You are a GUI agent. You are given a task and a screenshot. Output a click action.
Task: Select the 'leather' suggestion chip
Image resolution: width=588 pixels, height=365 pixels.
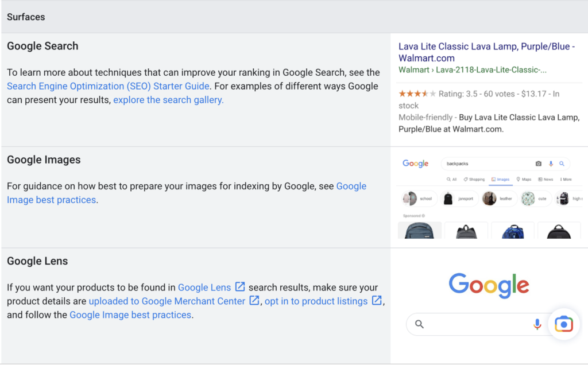[499, 199]
